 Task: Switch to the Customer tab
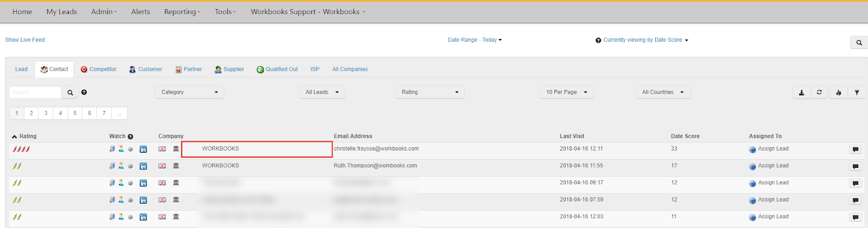tap(145, 69)
